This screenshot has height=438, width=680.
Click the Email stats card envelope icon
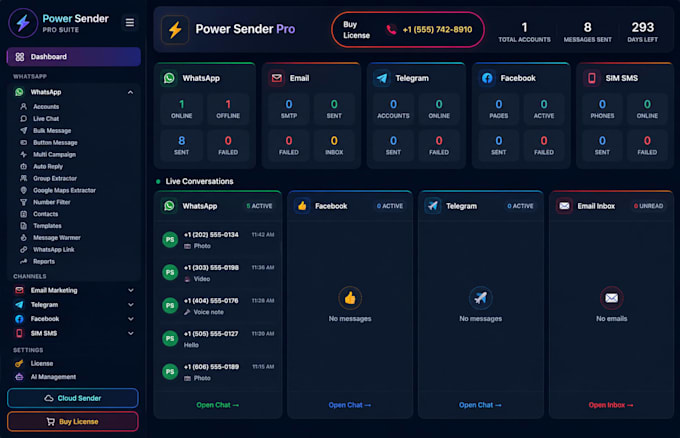[277, 78]
